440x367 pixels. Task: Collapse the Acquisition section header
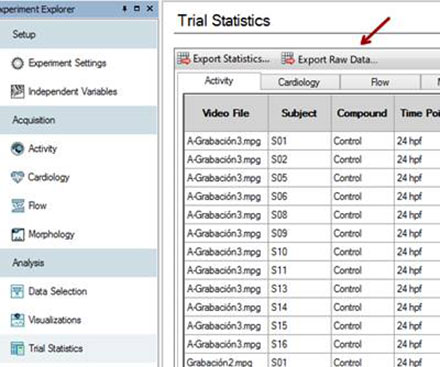78,120
